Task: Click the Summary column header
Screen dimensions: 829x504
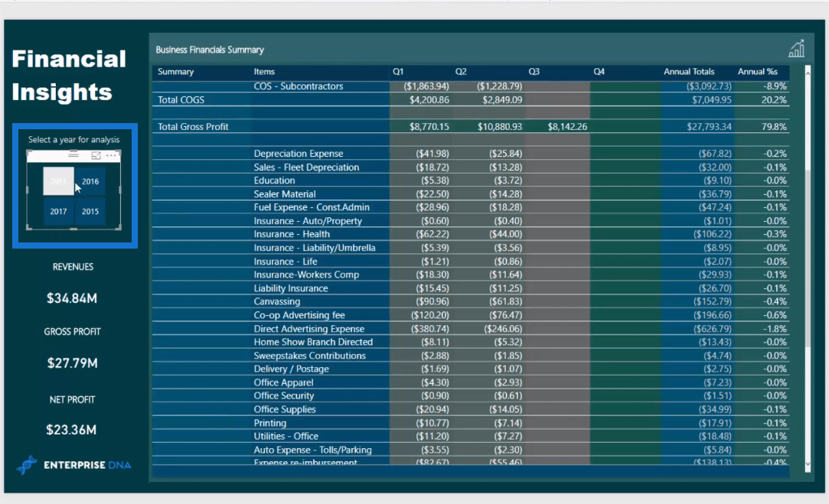Action: pyautogui.click(x=175, y=72)
